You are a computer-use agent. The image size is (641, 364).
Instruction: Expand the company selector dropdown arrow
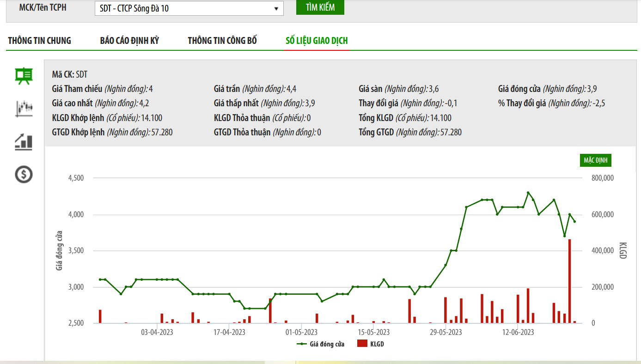[276, 8]
